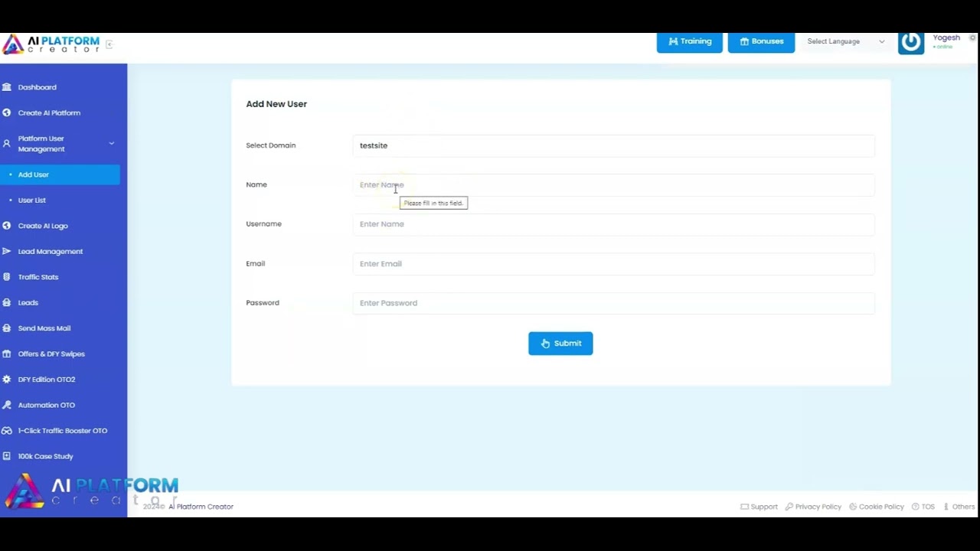Click the DFY Edition OTO2 icon
The height and width of the screenshot is (551, 980).
(7, 380)
